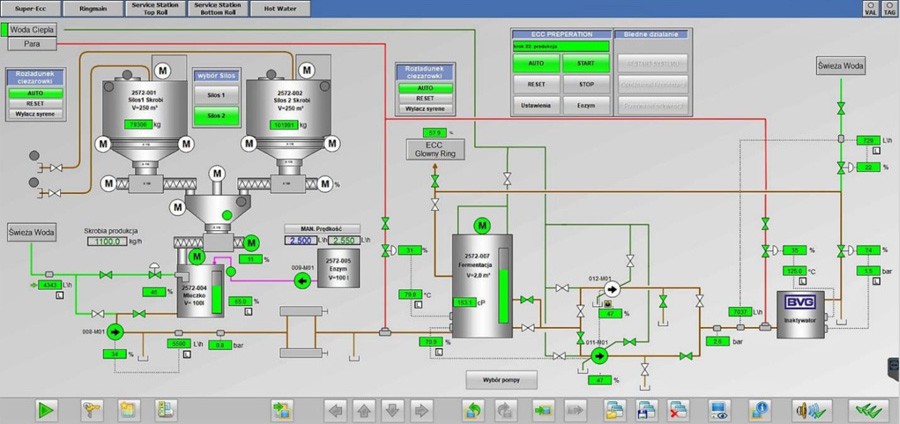Click the yellow picture folder toolbar icon
The height and width of the screenshot is (424, 900).
click(129, 411)
